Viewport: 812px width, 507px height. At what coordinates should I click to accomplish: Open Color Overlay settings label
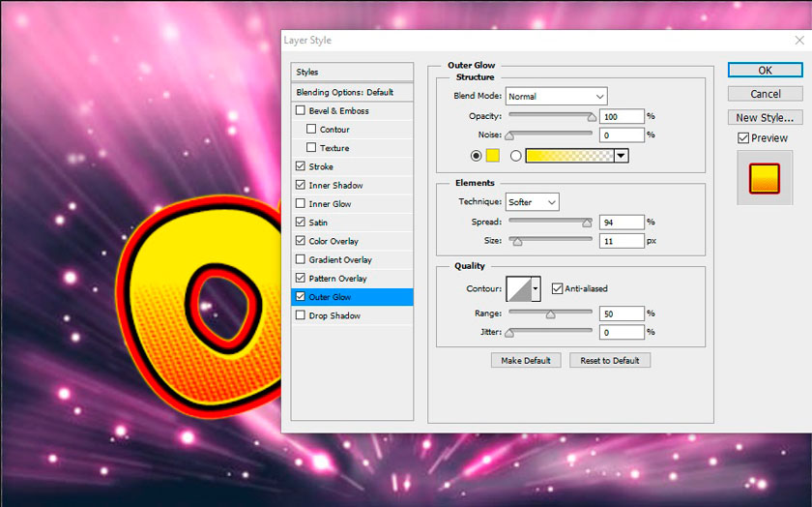click(x=333, y=241)
